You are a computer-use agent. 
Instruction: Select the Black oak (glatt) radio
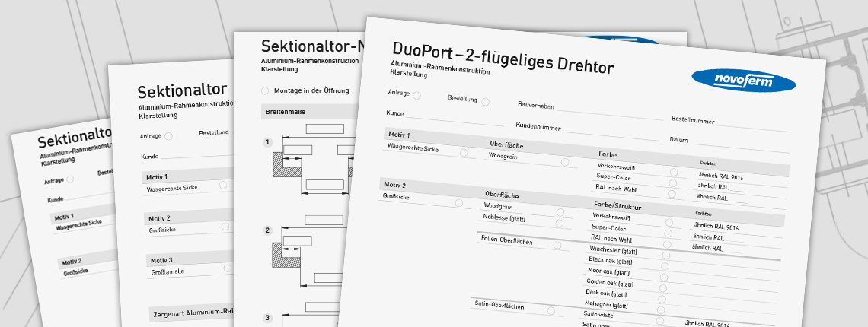coord(664,266)
